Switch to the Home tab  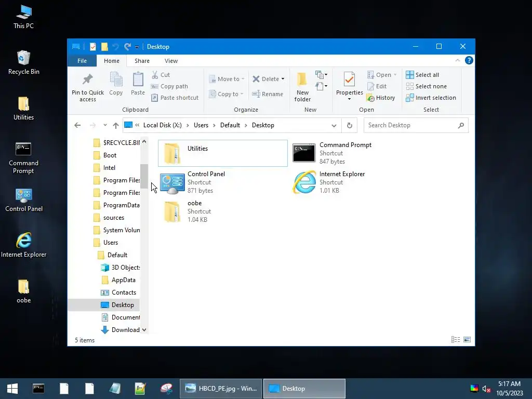pos(112,61)
